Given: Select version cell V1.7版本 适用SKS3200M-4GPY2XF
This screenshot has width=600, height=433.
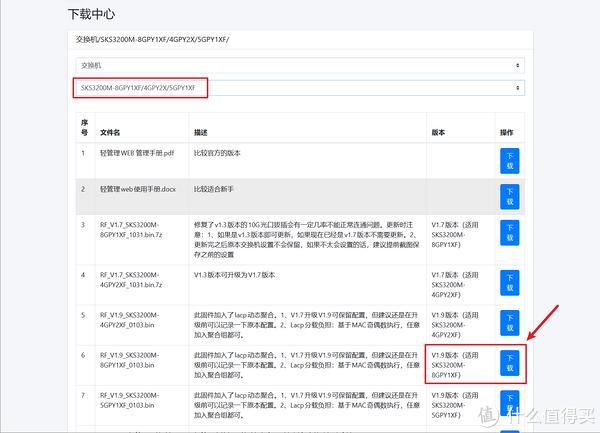Looking at the screenshot, I should (455, 285).
